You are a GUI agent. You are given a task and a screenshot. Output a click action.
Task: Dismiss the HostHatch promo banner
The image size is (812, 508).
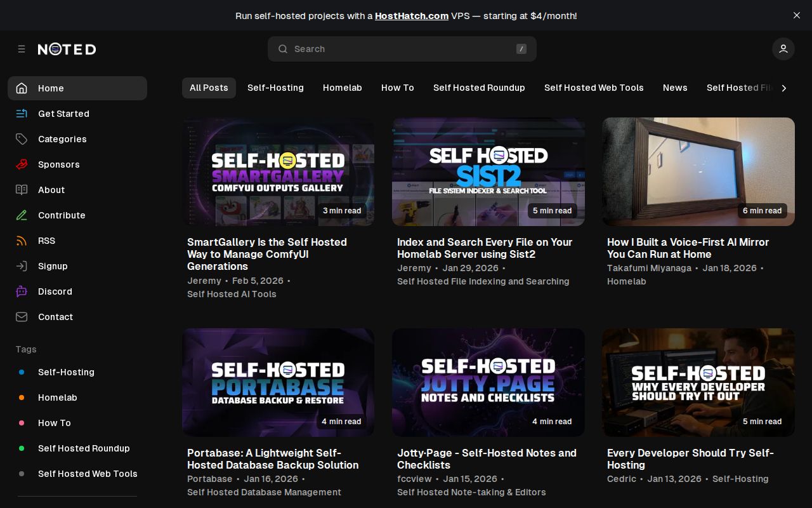click(797, 15)
